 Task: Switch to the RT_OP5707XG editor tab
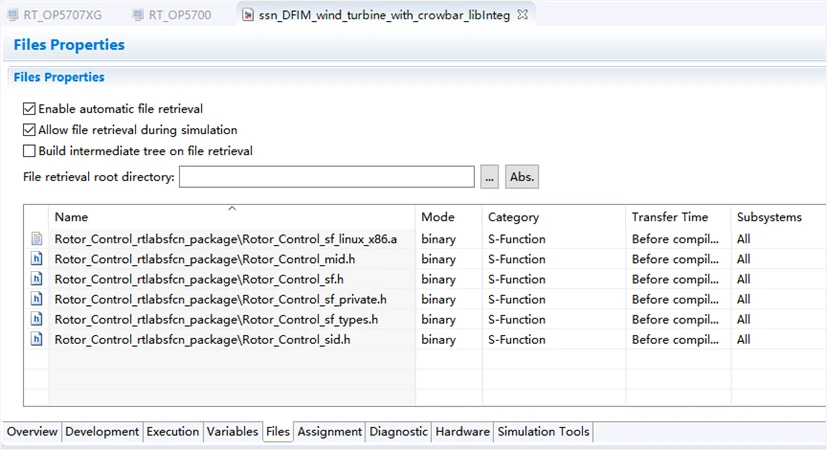[x=61, y=15]
